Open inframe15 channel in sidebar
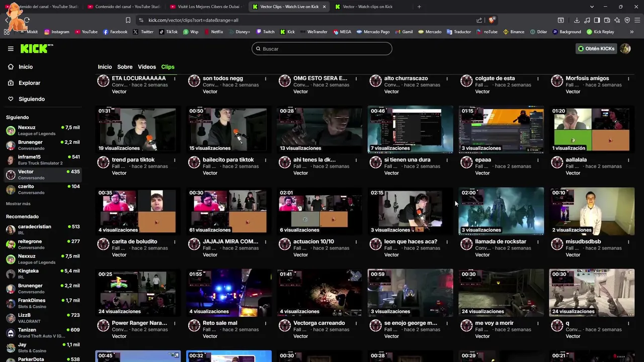 pyautogui.click(x=43, y=160)
